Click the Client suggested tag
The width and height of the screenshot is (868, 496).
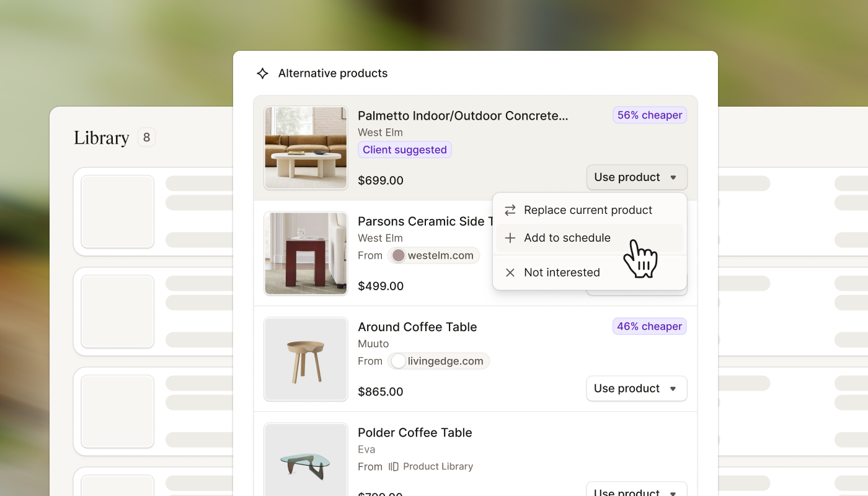pos(405,149)
